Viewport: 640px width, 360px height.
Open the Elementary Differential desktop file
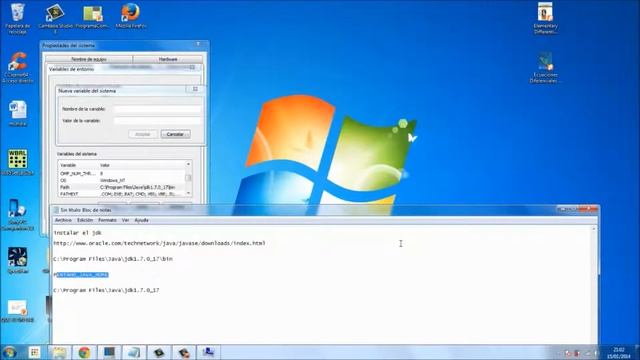tap(545, 18)
